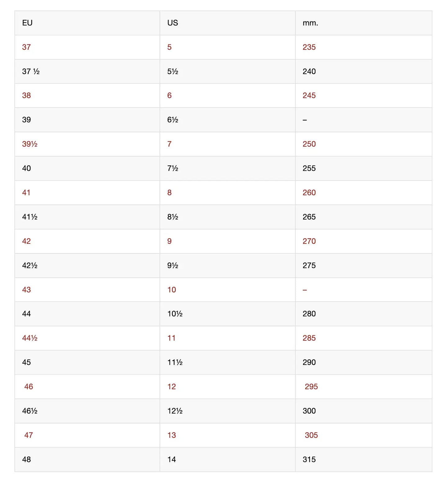This screenshot has height=484, width=448.
Task: Select US size 9½ cell
Action: click(x=173, y=265)
